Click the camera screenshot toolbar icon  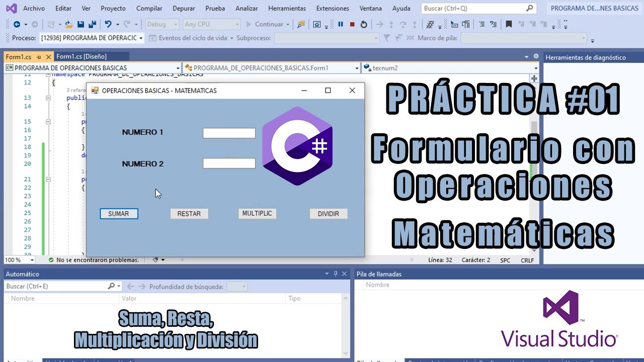pyautogui.click(x=316, y=24)
